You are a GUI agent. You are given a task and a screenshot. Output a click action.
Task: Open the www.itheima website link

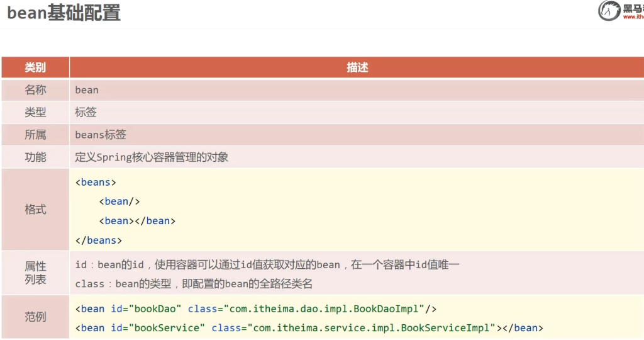[633, 17]
